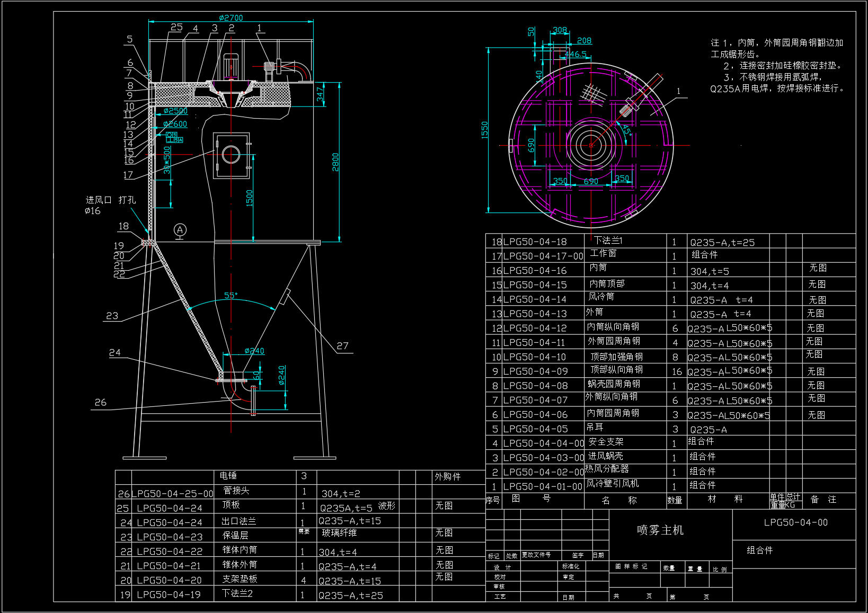The width and height of the screenshot is (868, 613).
Task: Select the motor atop the spray tower
Action: (x=231, y=66)
